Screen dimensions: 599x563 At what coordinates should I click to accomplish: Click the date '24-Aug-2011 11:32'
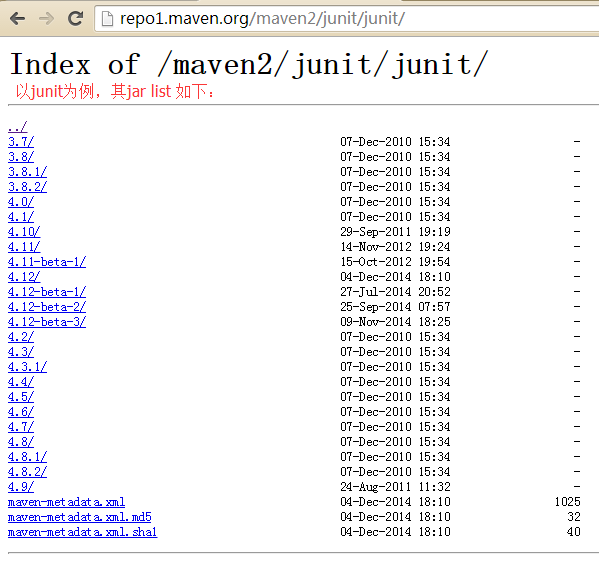(395, 486)
